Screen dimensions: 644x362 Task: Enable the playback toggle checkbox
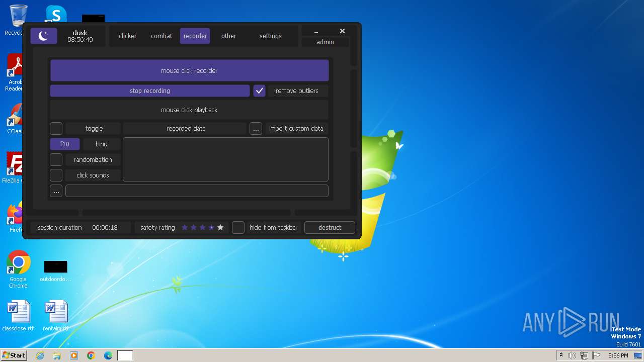[x=56, y=129]
